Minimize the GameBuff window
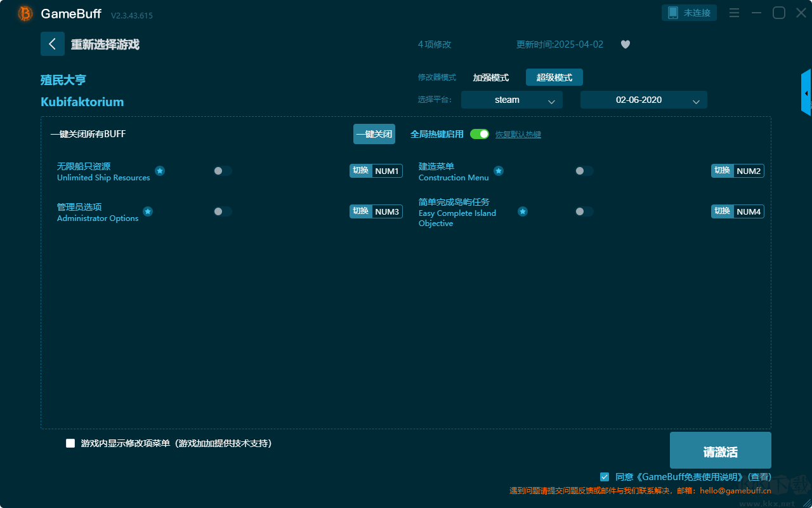 click(x=756, y=13)
